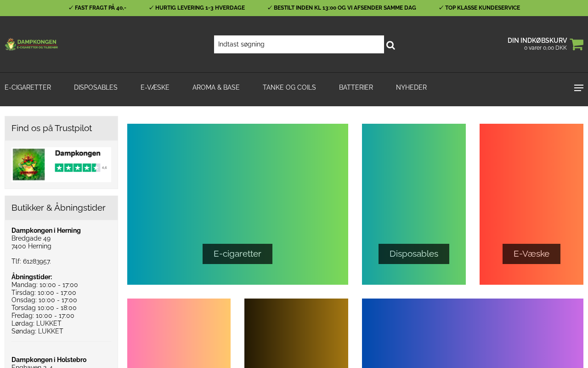This screenshot has height=368, width=588.
Task: Open the hamburger menu icon
Action: [578, 88]
